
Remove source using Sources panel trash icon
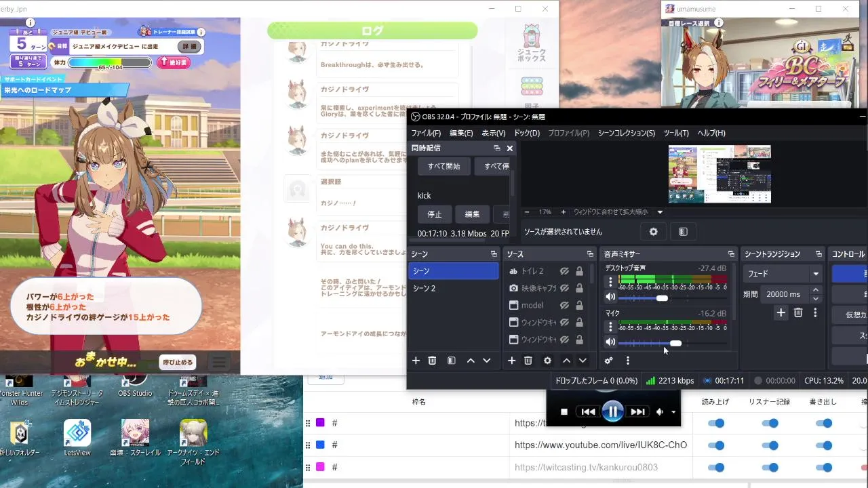pyautogui.click(x=528, y=361)
